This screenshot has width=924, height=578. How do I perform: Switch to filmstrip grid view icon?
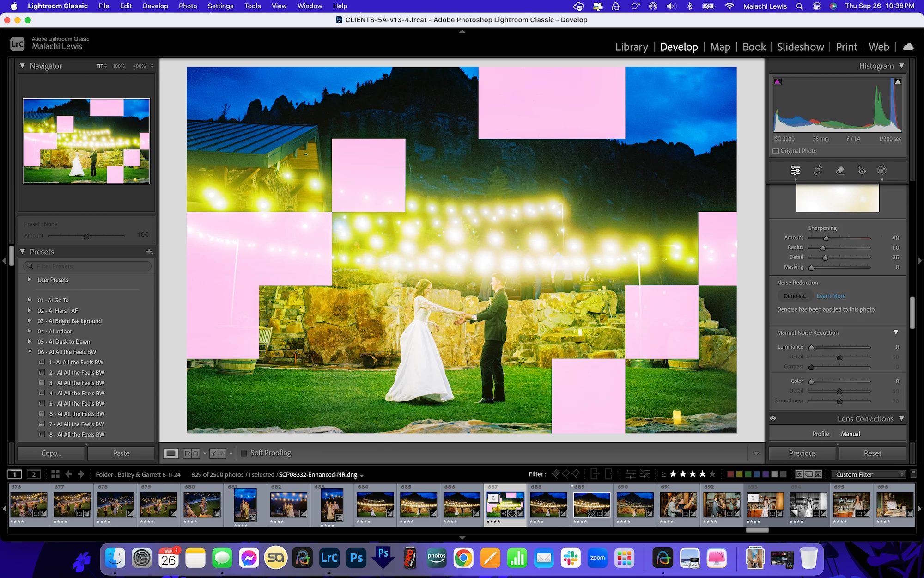pyautogui.click(x=55, y=474)
